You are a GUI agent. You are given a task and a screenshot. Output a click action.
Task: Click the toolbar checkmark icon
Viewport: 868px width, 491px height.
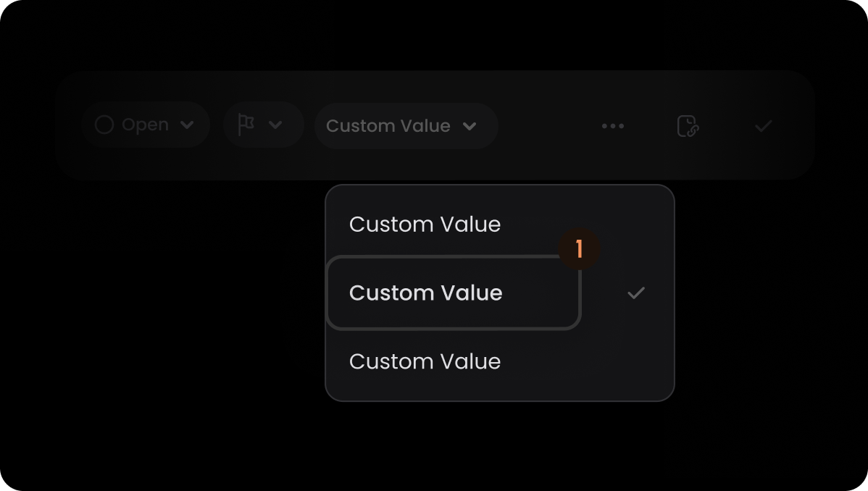coord(764,126)
